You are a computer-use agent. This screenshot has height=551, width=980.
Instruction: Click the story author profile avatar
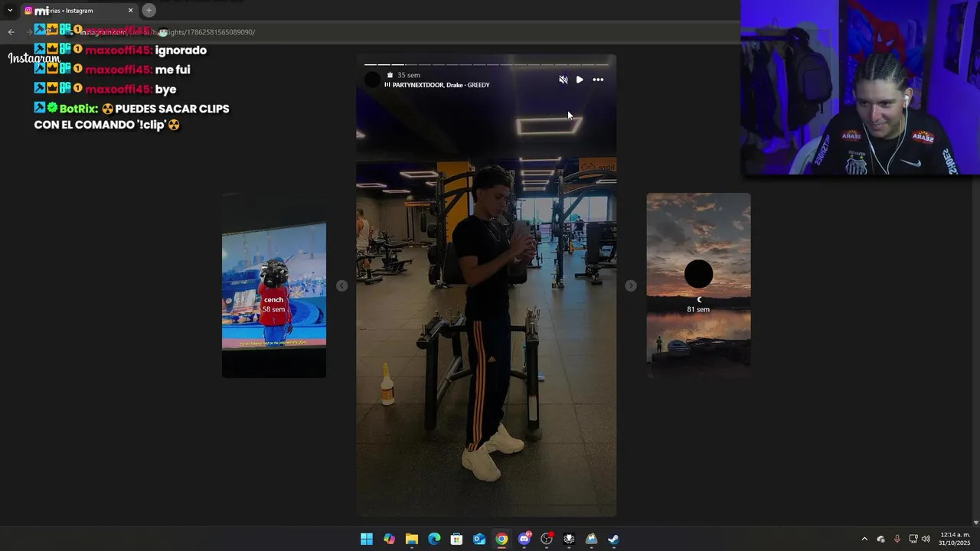373,80
